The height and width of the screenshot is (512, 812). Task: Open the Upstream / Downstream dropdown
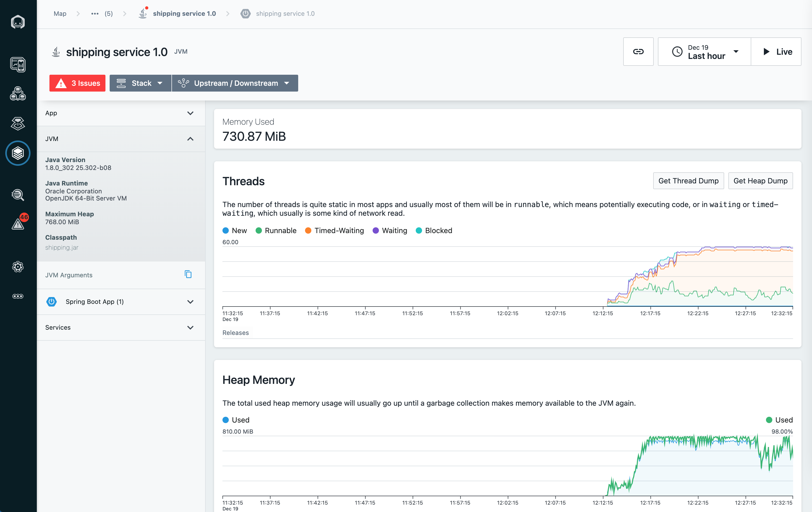point(235,83)
